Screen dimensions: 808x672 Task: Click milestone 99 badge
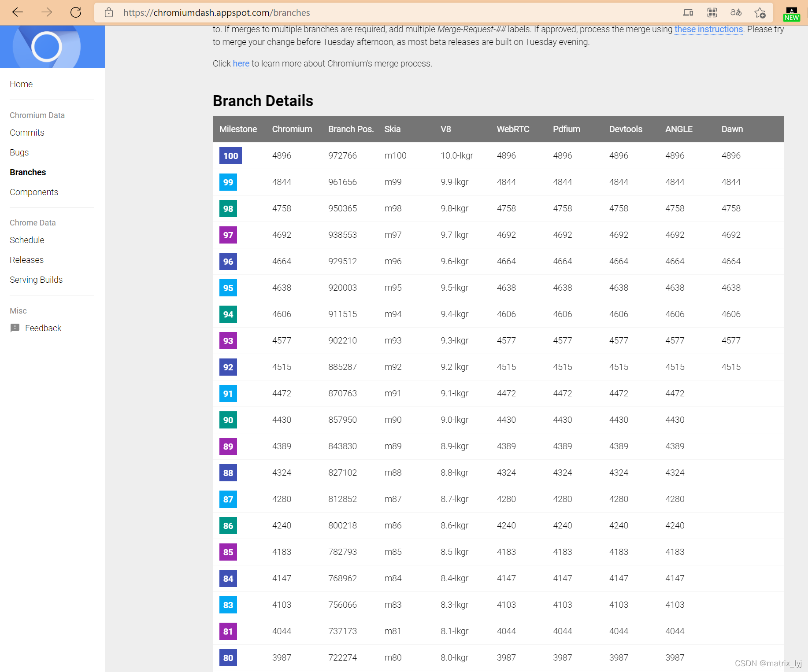point(228,182)
